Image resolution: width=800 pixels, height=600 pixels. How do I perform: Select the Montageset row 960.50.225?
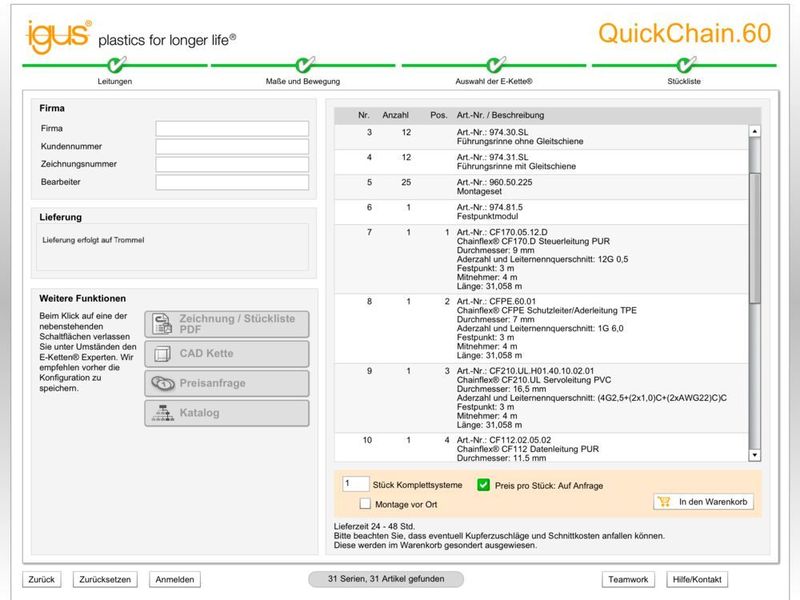(541, 187)
